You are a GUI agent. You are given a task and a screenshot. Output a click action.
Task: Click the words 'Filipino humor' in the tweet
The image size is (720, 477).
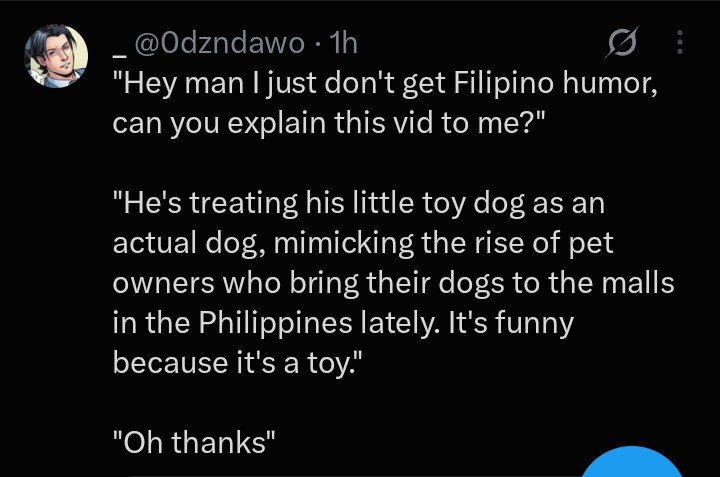[556, 83]
